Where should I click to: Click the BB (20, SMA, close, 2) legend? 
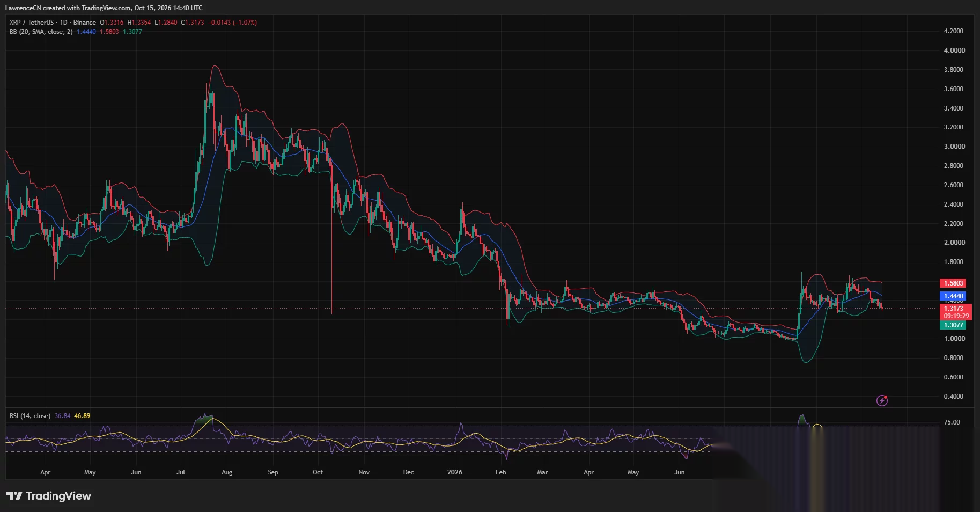tap(41, 32)
